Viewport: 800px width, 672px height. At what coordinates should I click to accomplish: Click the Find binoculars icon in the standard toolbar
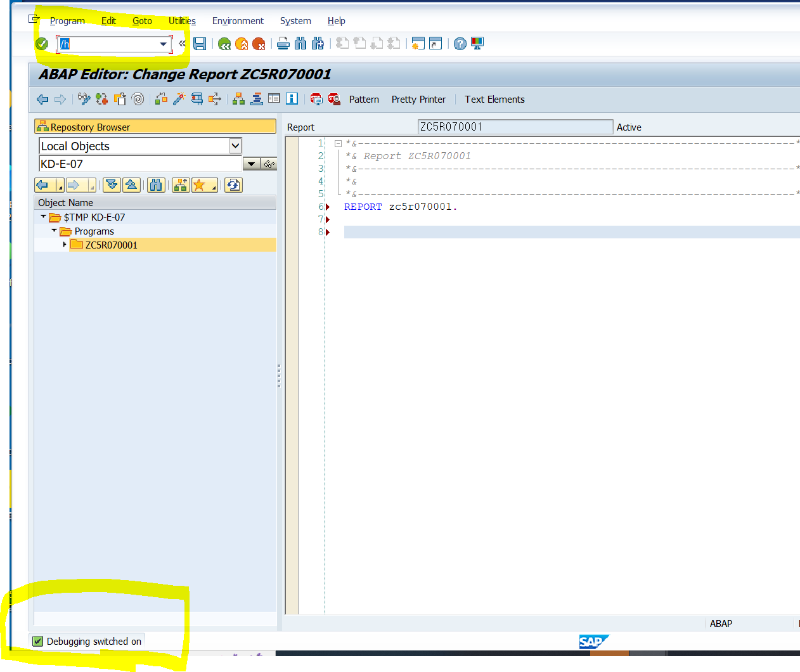coord(300,44)
